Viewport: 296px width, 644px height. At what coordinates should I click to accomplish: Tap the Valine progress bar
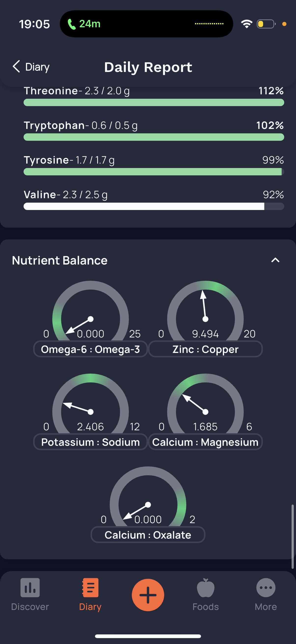154,206
